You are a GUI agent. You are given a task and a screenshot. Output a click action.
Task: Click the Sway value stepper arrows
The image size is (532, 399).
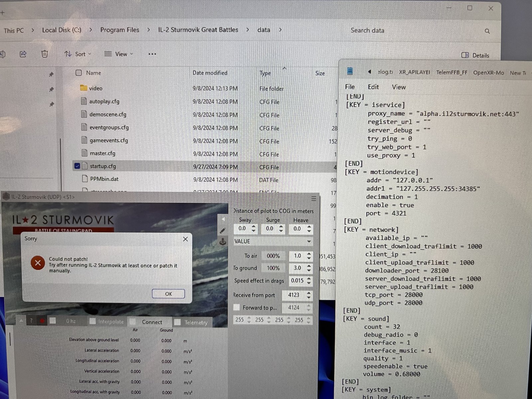click(254, 229)
